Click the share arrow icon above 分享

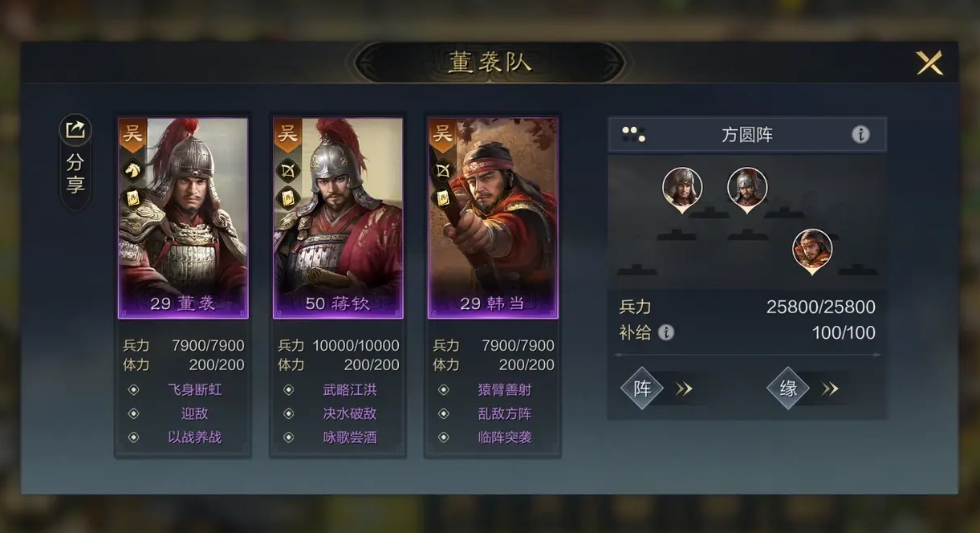75,129
